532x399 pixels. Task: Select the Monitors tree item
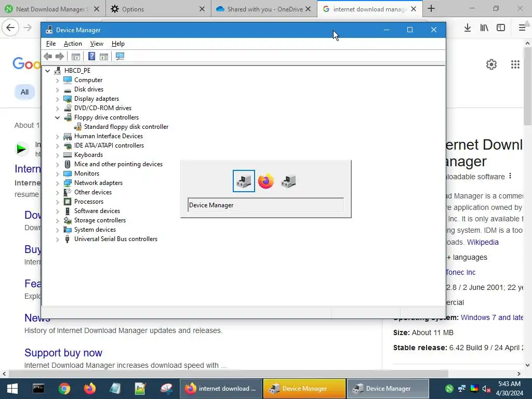[87, 174]
